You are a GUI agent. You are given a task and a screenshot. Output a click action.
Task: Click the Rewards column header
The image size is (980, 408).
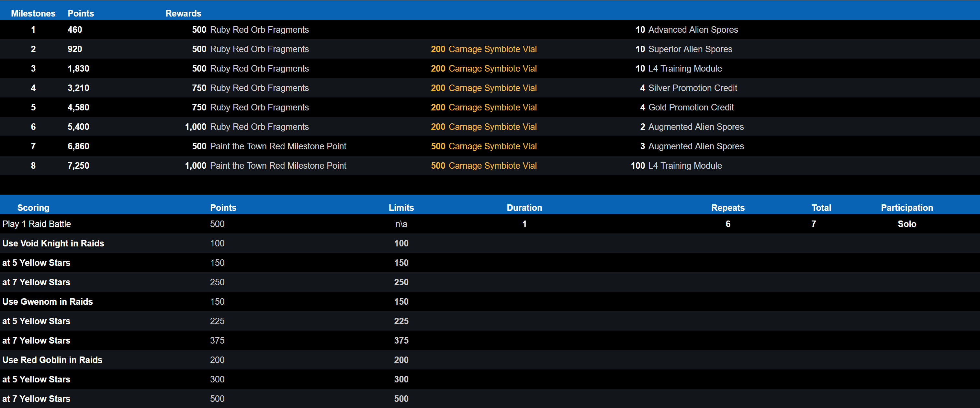pos(183,13)
